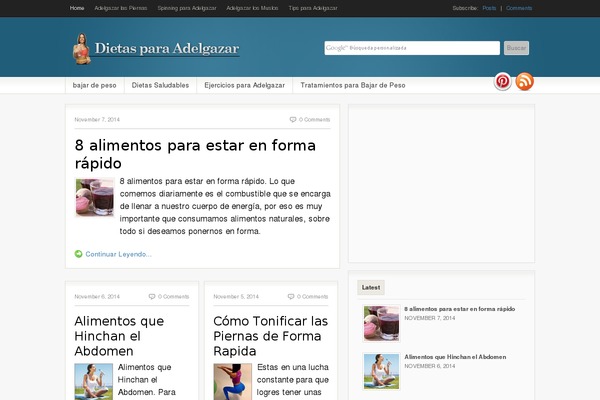Open Tips para Adelgazar menu
This screenshot has height=400, width=600.
tap(313, 8)
